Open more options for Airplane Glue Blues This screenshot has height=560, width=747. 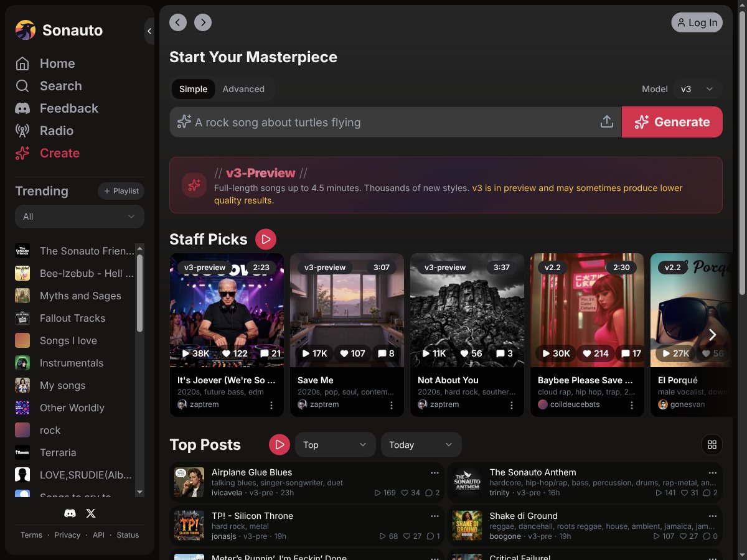point(435,472)
